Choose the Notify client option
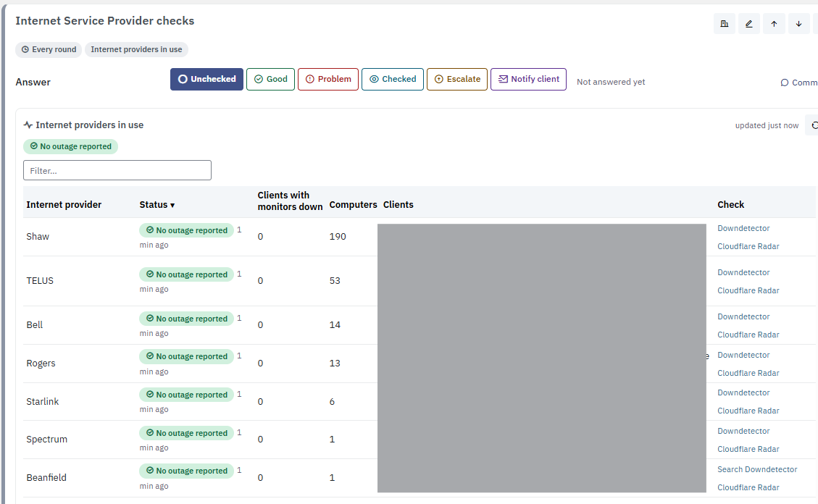Screen dimensions: 818x504 coord(528,79)
